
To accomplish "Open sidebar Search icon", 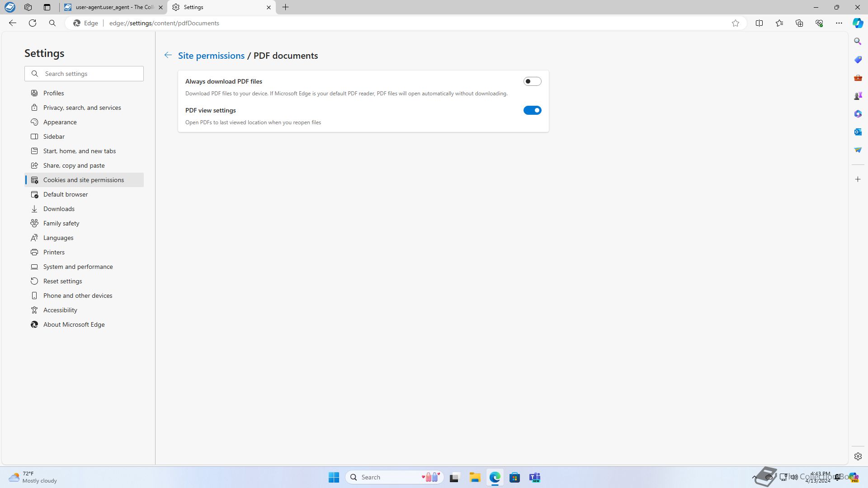I will (x=858, y=41).
